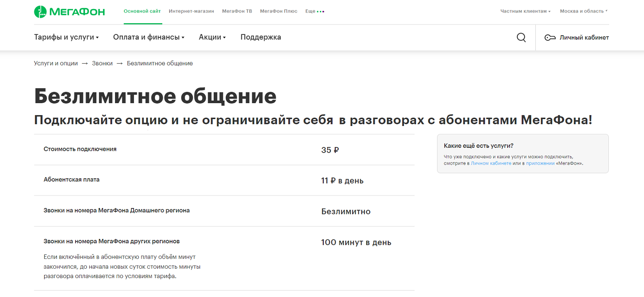Open the Поддержка menu item
This screenshot has height=297, width=644.
pos(261,37)
